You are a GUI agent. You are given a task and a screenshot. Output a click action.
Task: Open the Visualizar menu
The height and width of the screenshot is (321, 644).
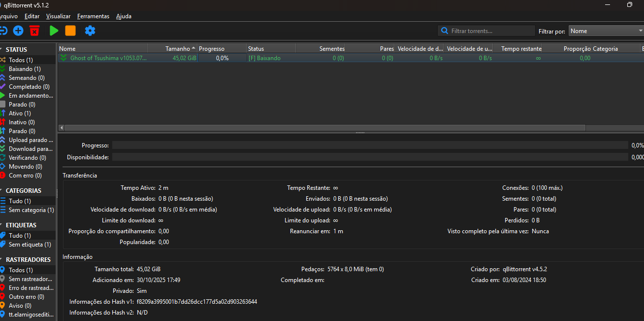[58, 16]
